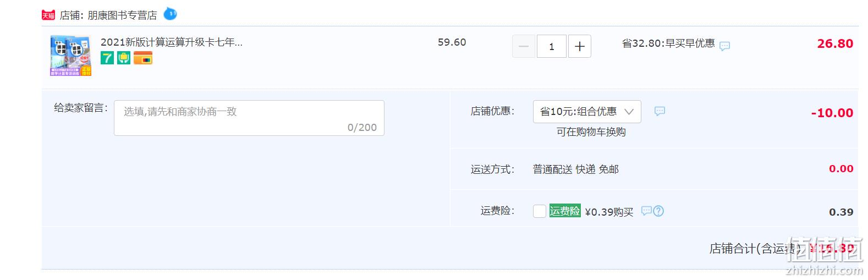
Task: Open promotion info bubble beside 早买早优惠
Action: coord(725,46)
